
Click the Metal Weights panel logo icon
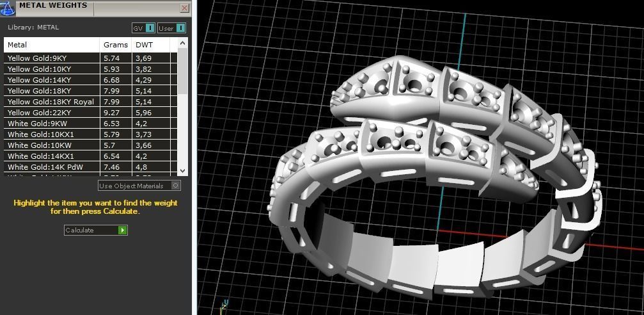tap(7, 8)
